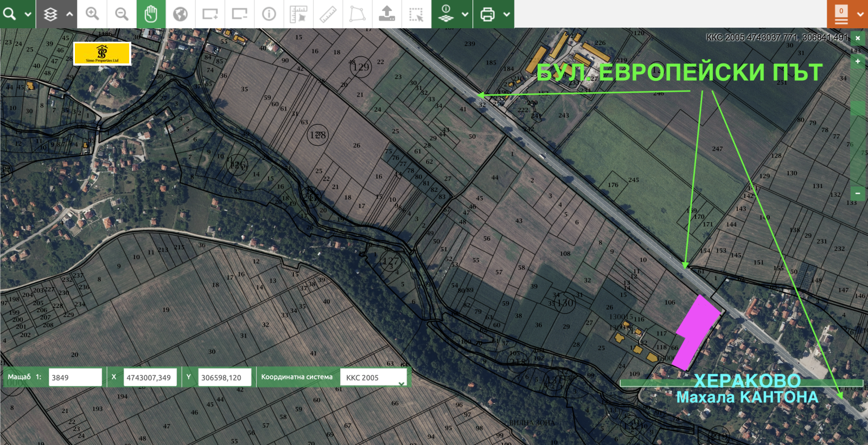Screen dimensions: 868x445
Task: Click the zoom slider handle
Action: (858, 108)
